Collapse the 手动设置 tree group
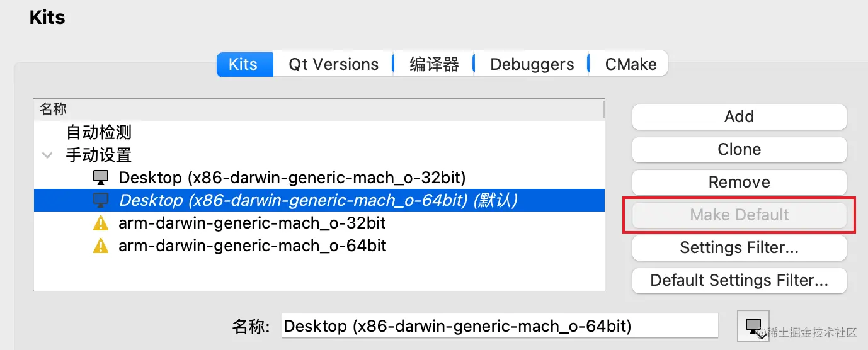 pyautogui.click(x=47, y=155)
